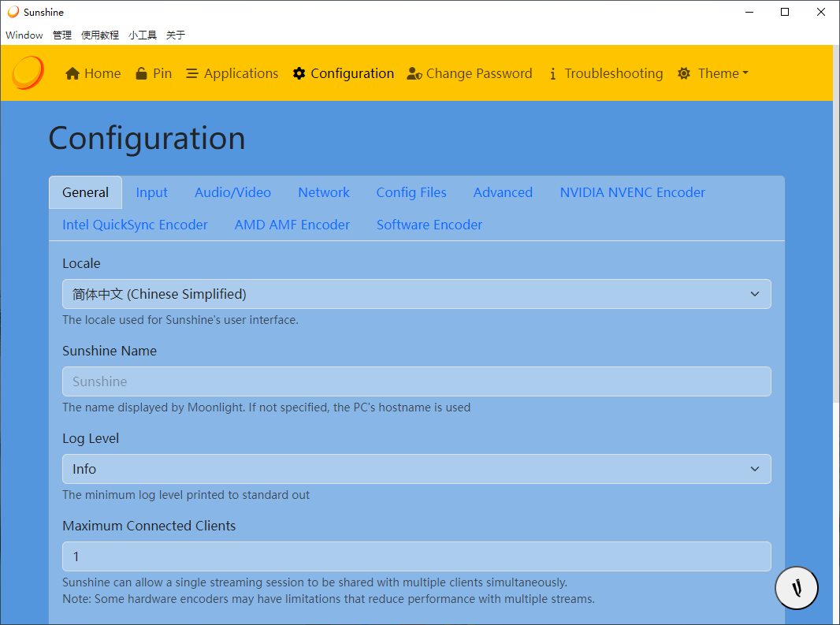This screenshot has width=840, height=625.
Task: Open the Log Level dropdown
Action: [416, 469]
